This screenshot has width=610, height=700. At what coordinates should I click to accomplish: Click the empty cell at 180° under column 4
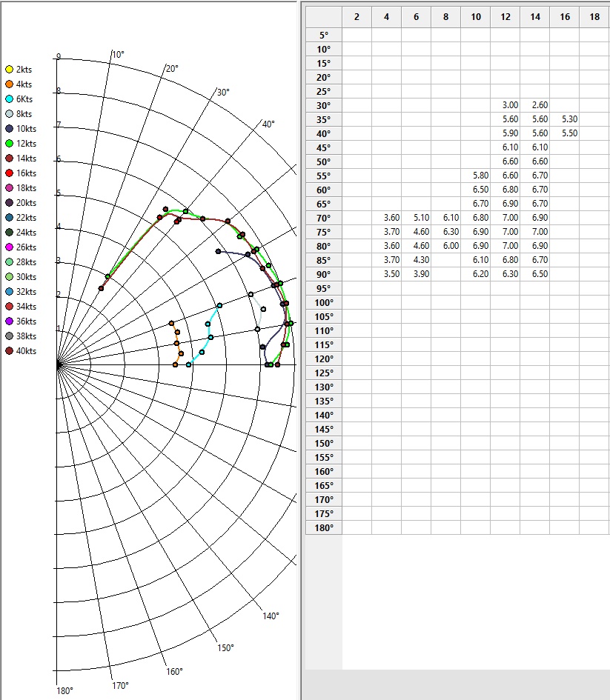pos(386,527)
